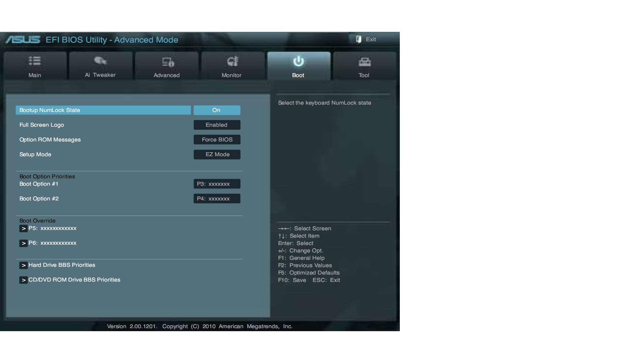
Task: Open Boot Option #2 P4 dropdown
Action: tap(217, 199)
